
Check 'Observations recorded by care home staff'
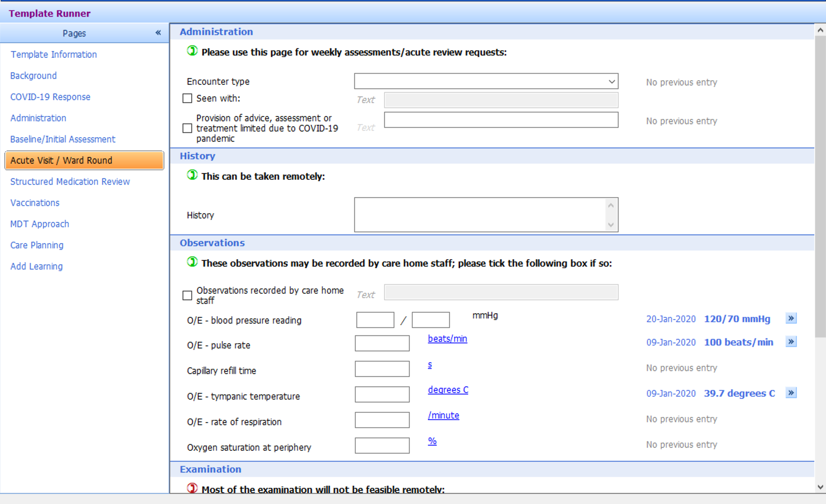coord(187,295)
